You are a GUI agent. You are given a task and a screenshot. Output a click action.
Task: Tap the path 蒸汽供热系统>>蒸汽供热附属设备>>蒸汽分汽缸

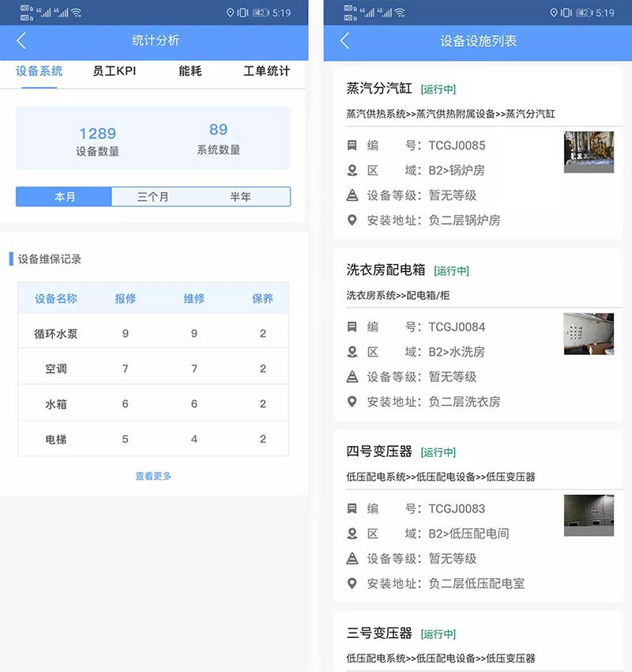click(450, 114)
